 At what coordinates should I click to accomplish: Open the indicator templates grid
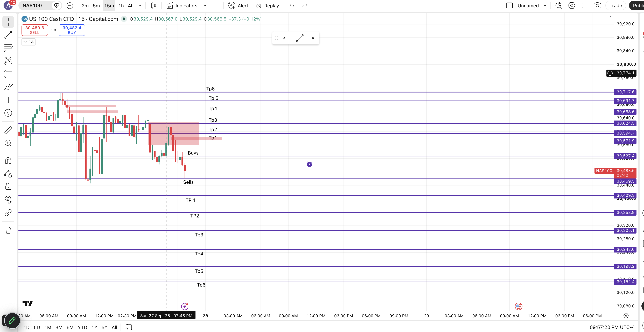tap(215, 5)
